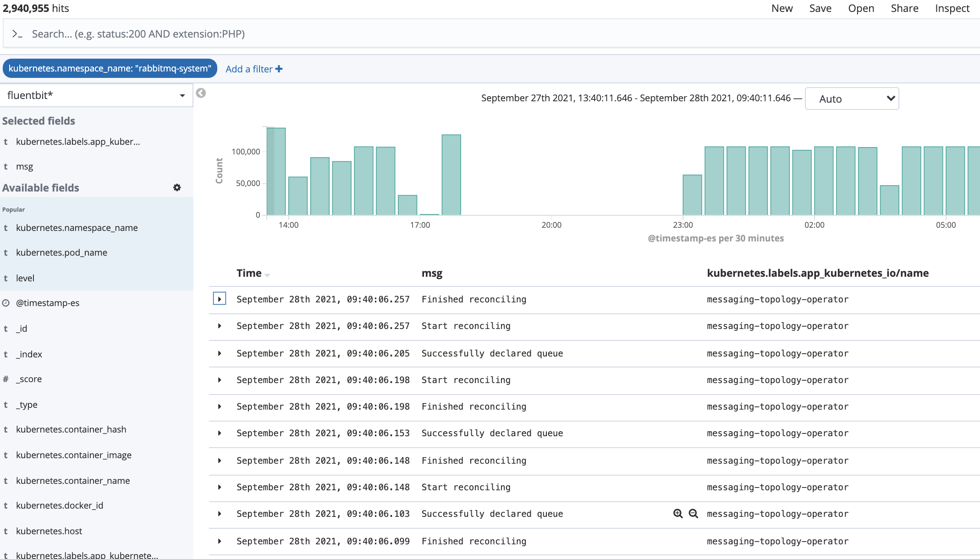
Task: Click the 't' icon beside kubernetes.pod_name
Action: [6, 252]
